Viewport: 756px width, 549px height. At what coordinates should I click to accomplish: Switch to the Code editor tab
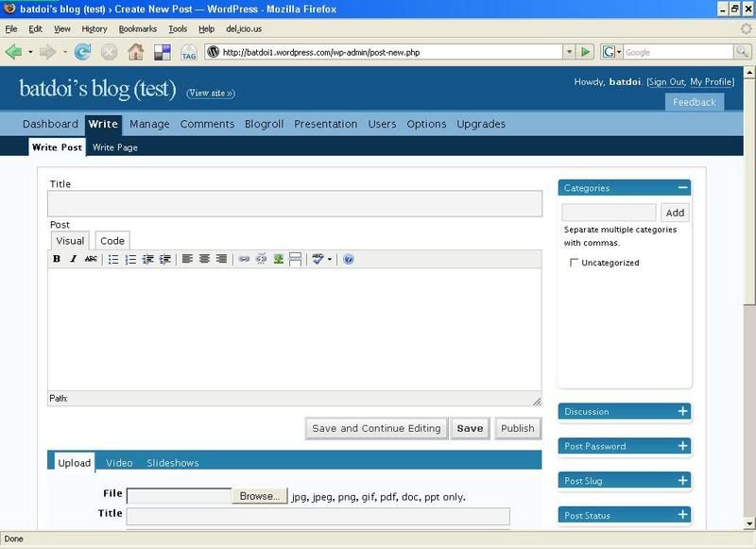point(112,241)
